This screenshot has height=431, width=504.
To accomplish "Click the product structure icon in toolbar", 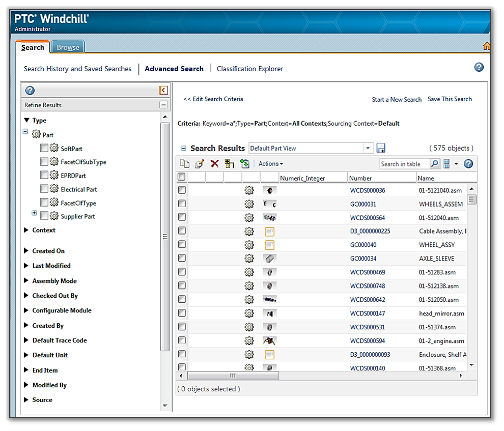I will [229, 164].
